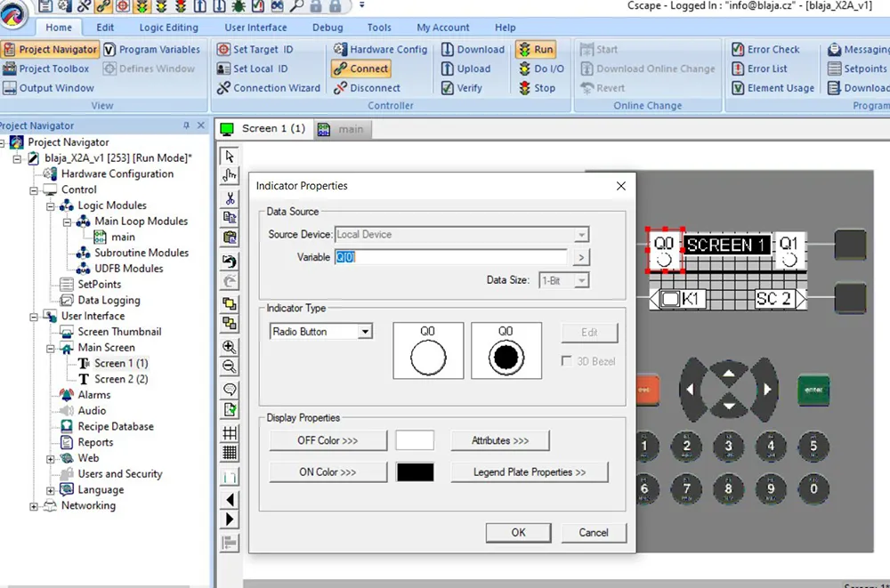Toggle Connect button in Controller group
Viewport: 890px width, 588px height.
point(361,68)
